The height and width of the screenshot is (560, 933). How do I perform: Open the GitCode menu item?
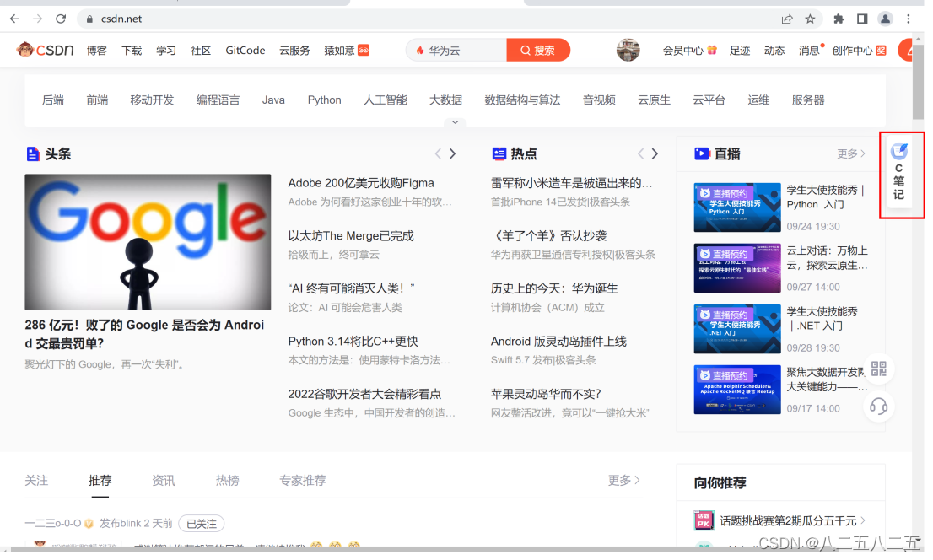click(x=245, y=50)
